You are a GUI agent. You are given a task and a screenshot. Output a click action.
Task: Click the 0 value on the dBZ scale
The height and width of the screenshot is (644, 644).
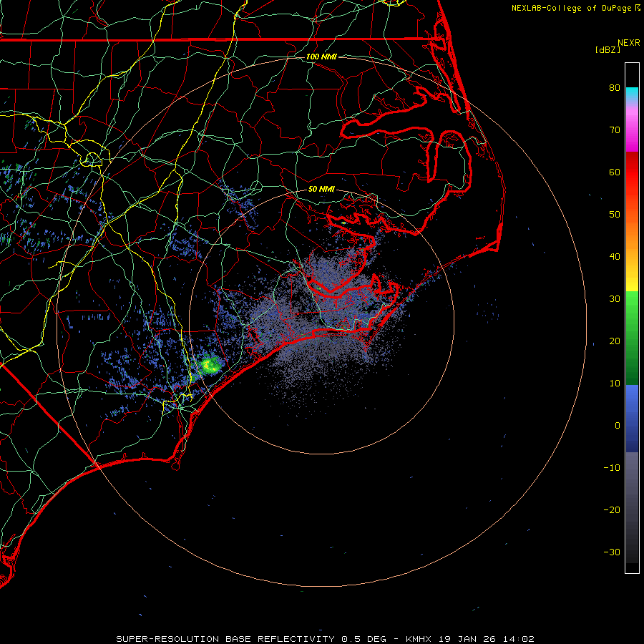(x=618, y=426)
